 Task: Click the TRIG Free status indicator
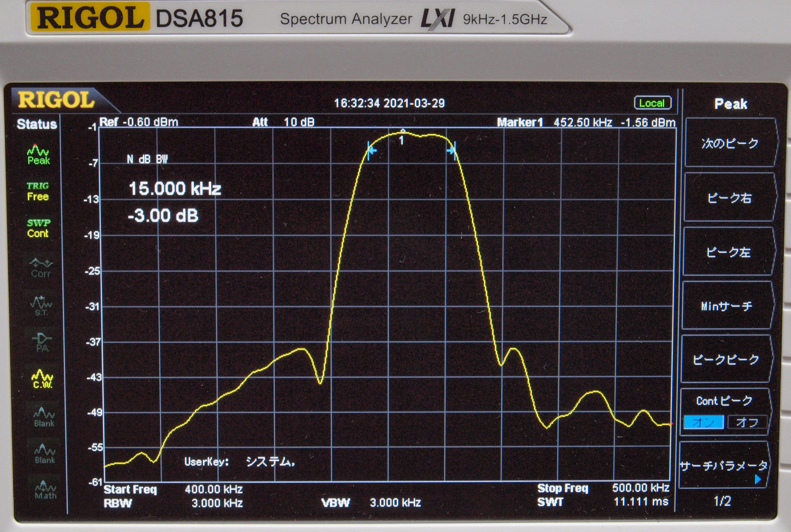[38, 191]
